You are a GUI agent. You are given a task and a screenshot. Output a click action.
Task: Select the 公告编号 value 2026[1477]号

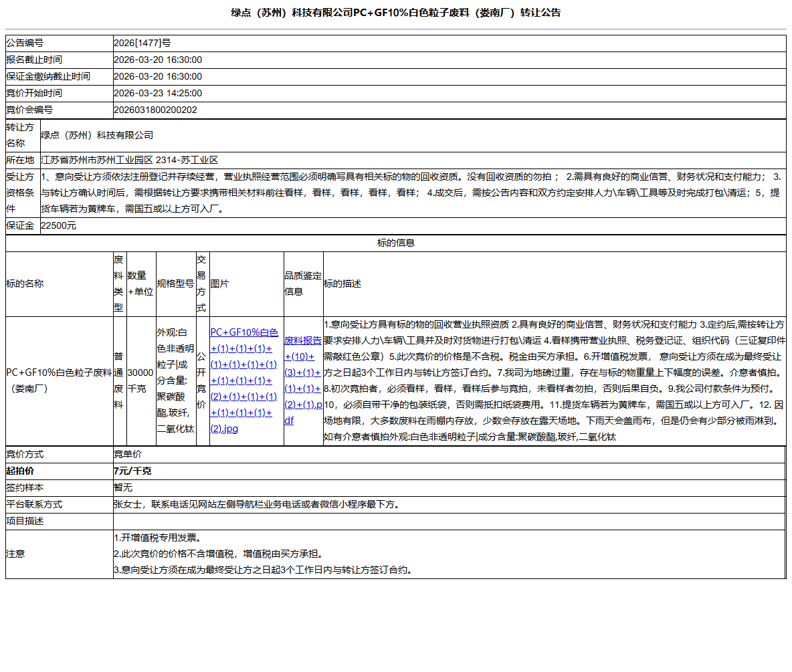(x=140, y=42)
